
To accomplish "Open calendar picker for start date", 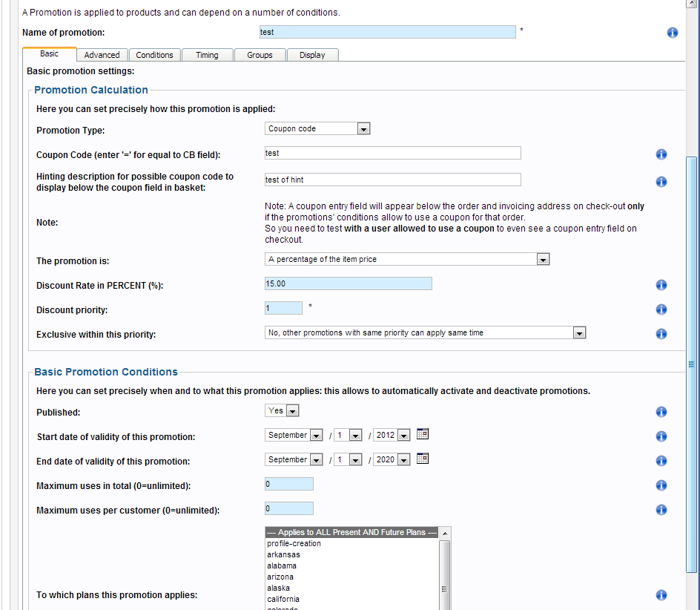I will tap(423, 434).
